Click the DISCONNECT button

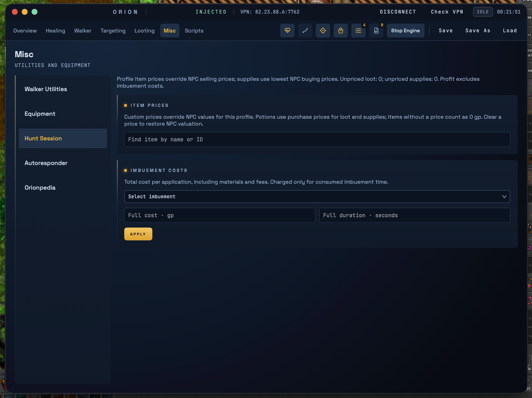pos(398,12)
